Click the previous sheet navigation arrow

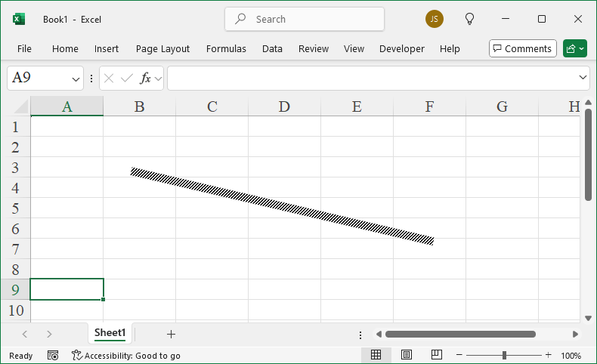(25, 334)
